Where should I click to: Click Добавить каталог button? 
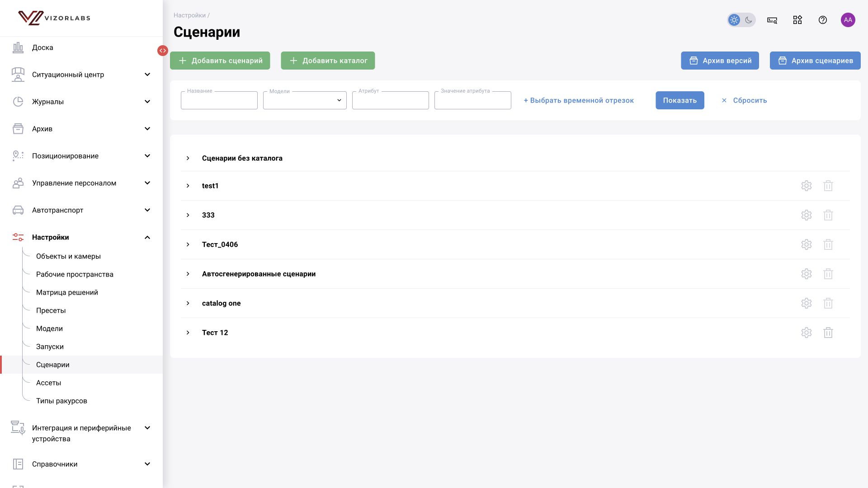tap(328, 61)
